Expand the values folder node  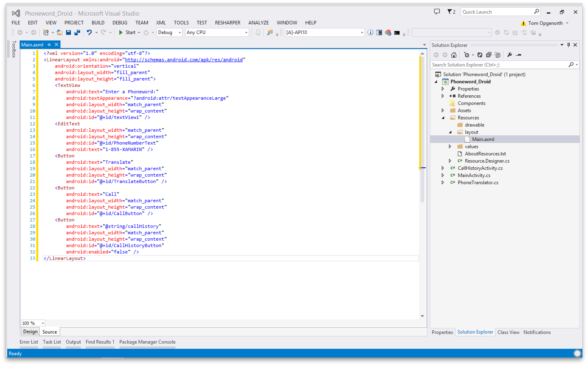(450, 146)
